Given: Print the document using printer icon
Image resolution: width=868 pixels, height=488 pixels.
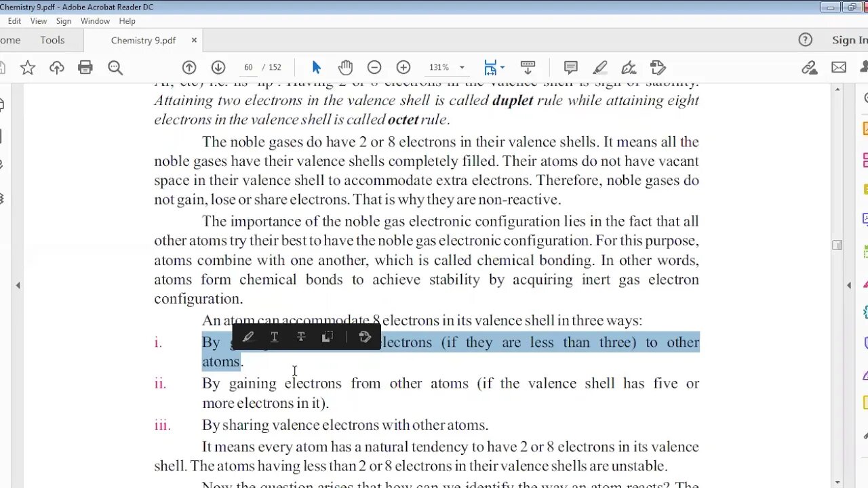Looking at the screenshot, I should (x=85, y=67).
